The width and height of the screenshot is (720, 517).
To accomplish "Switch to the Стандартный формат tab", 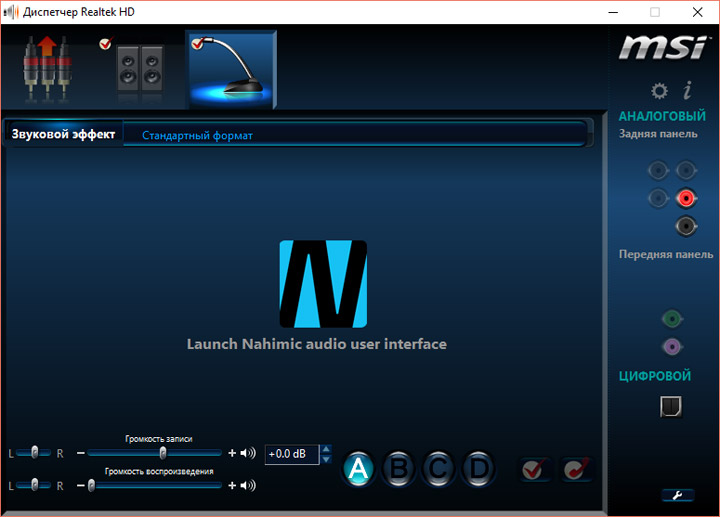I will [x=197, y=135].
